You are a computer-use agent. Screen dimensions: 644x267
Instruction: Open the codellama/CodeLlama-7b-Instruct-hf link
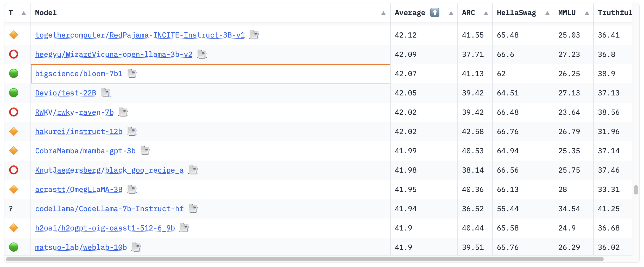109,209
